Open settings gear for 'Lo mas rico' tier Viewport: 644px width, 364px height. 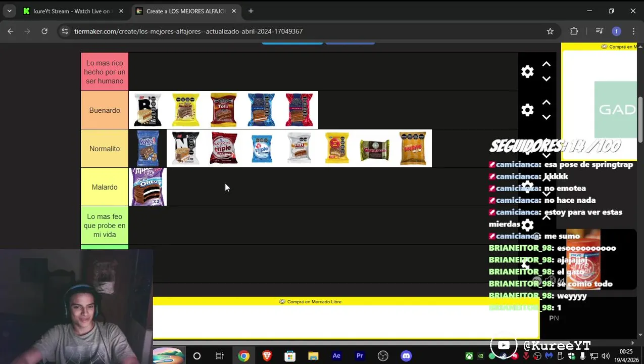click(527, 72)
